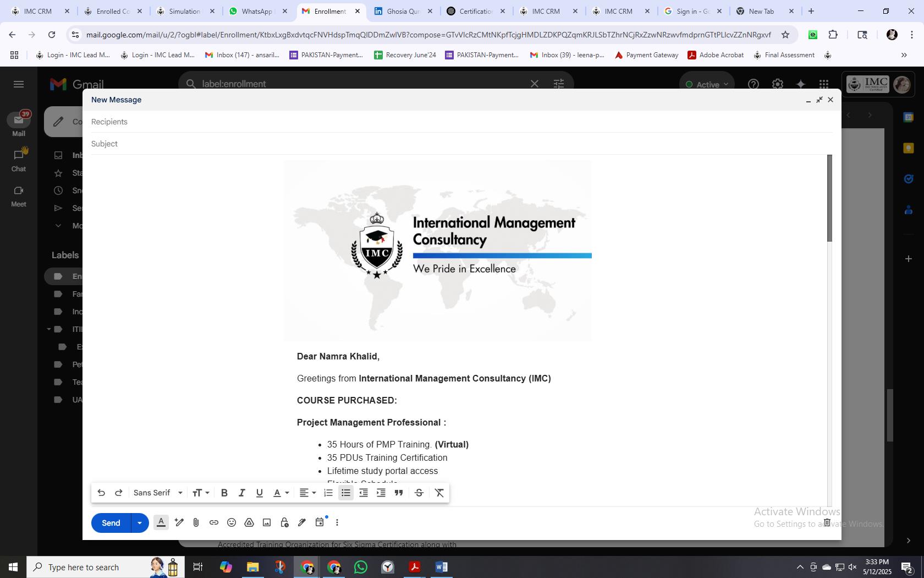Screen dimensions: 924x578
Task: Redo edit in compose toolbar
Action: [x=118, y=493]
